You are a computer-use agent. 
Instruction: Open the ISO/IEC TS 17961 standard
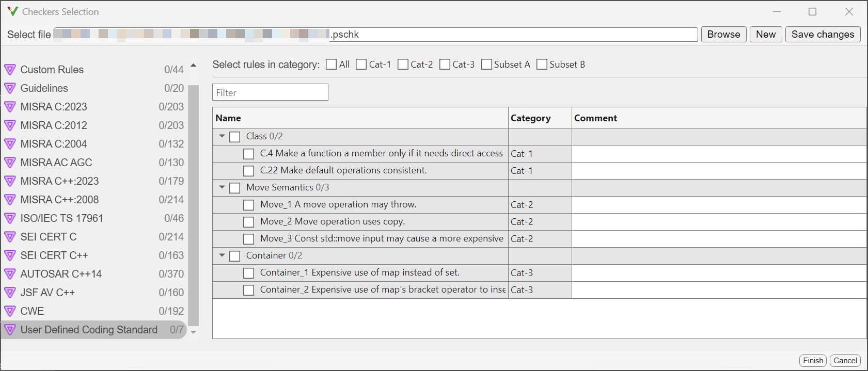[61, 218]
